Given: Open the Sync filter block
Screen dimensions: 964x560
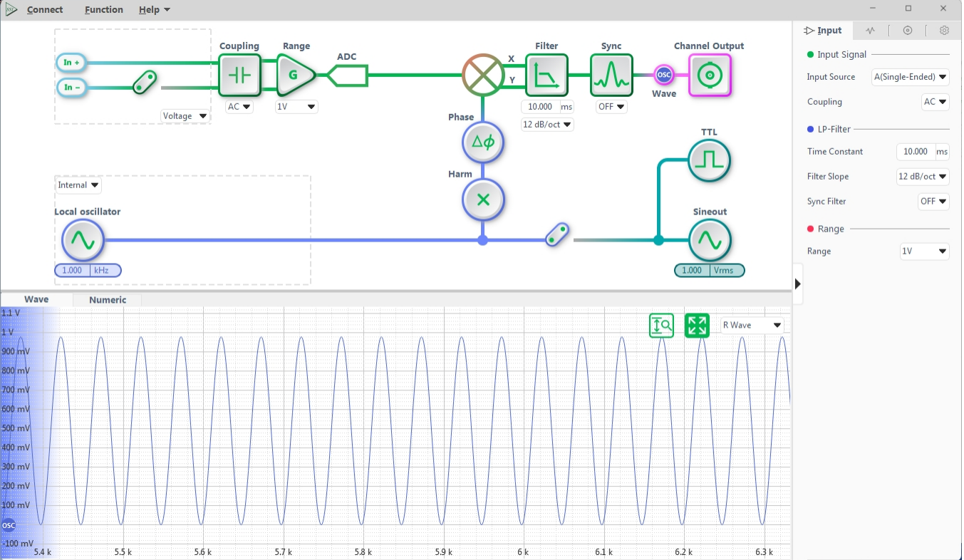Looking at the screenshot, I should [x=611, y=75].
